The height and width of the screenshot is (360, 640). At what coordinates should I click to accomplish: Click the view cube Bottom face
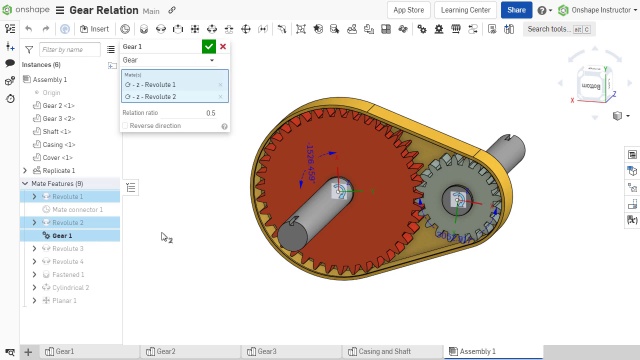591,86
